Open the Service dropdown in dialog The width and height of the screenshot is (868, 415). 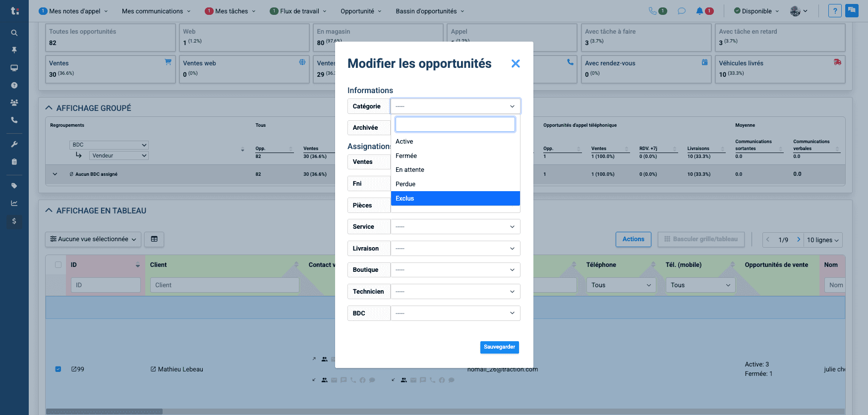tap(455, 227)
